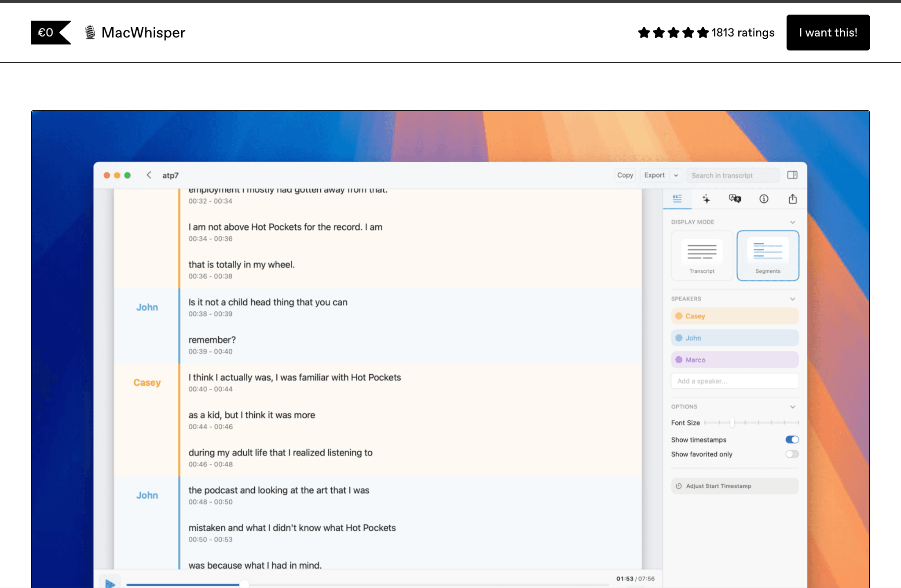Open the info tab icon
The height and width of the screenshot is (588, 901).
tap(764, 199)
